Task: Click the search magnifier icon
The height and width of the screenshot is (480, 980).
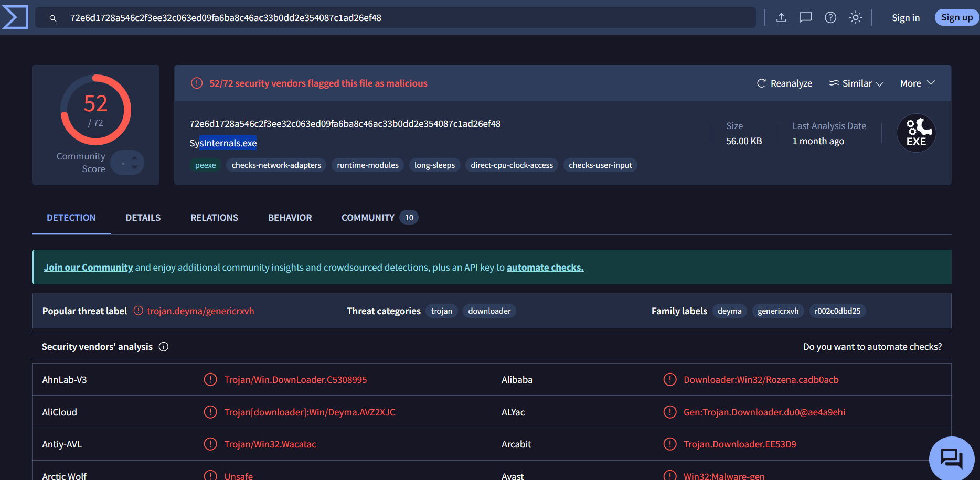Action: (53, 18)
